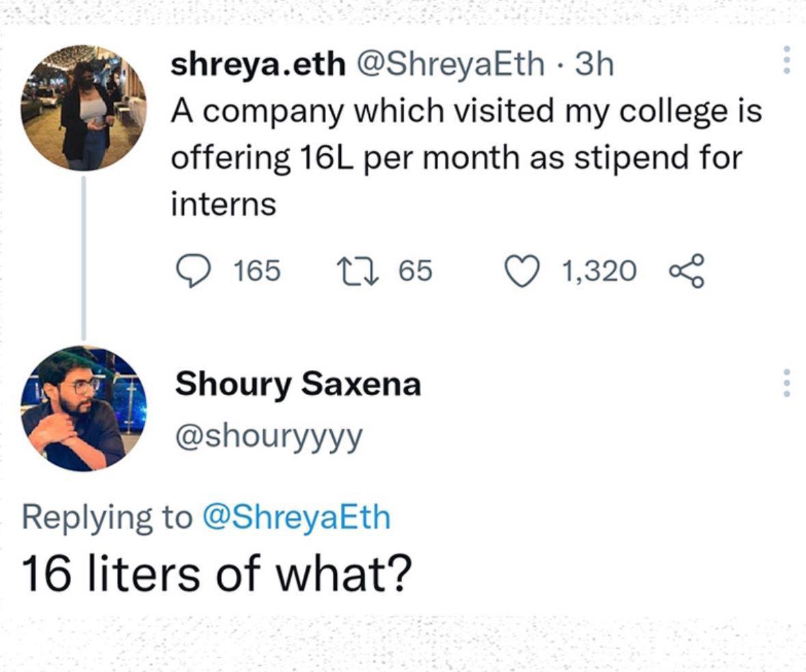Image resolution: width=806 pixels, height=672 pixels.
Task: Click the 65 retweets count
Action: (416, 271)
